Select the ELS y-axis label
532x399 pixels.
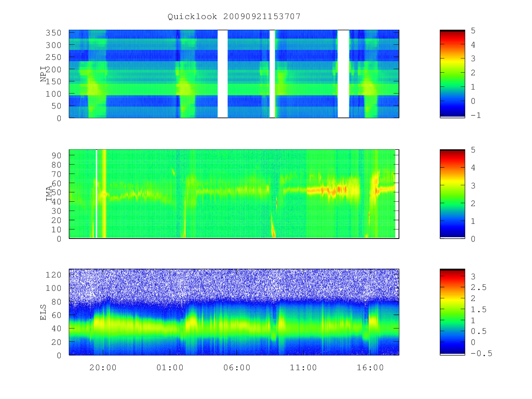pos(43,312)
